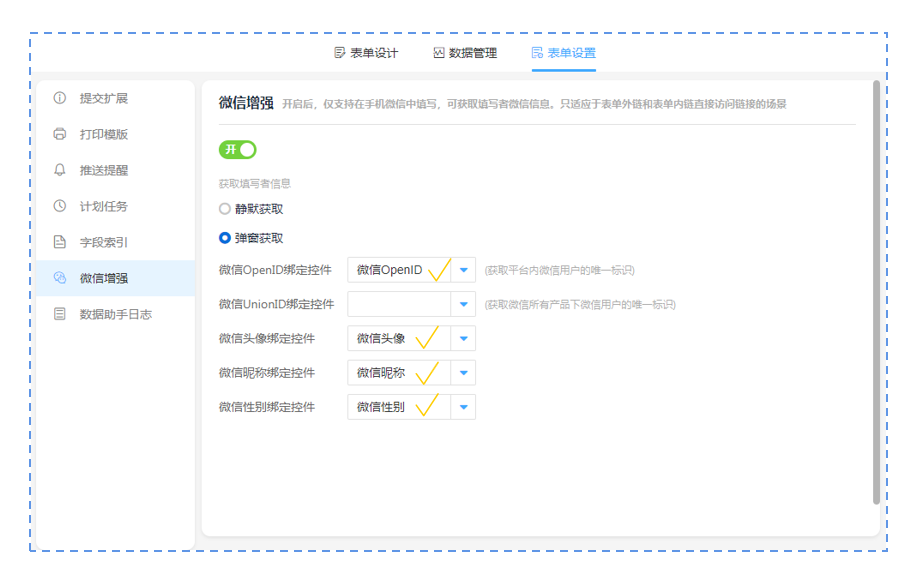Open the empty 微信UnionID绑定控件 dropdown
Screen dimensions: 919x579
tap(411, 304)
